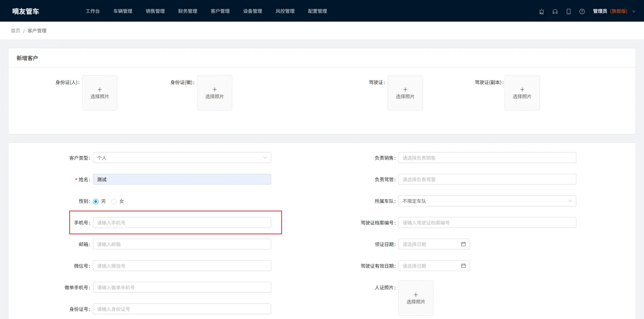Click plus to upload 驾驶证 photo
The width and height of the screenshot is (644, 319).
tap(405, 93)
